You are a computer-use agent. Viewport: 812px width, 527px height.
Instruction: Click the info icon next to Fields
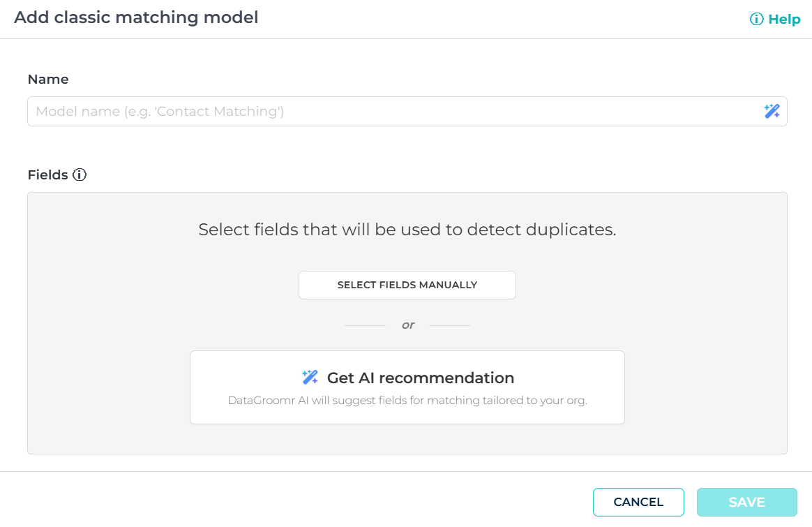[80, 175]
